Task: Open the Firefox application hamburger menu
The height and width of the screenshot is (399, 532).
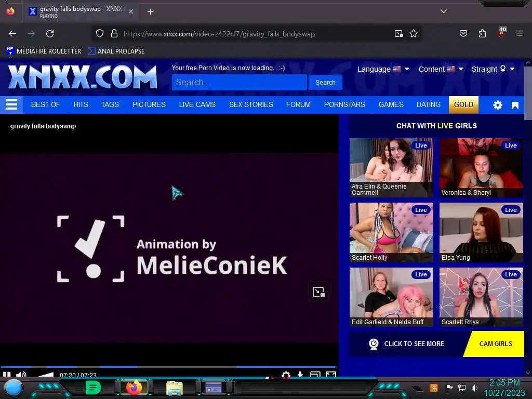Action: [519, 33]
